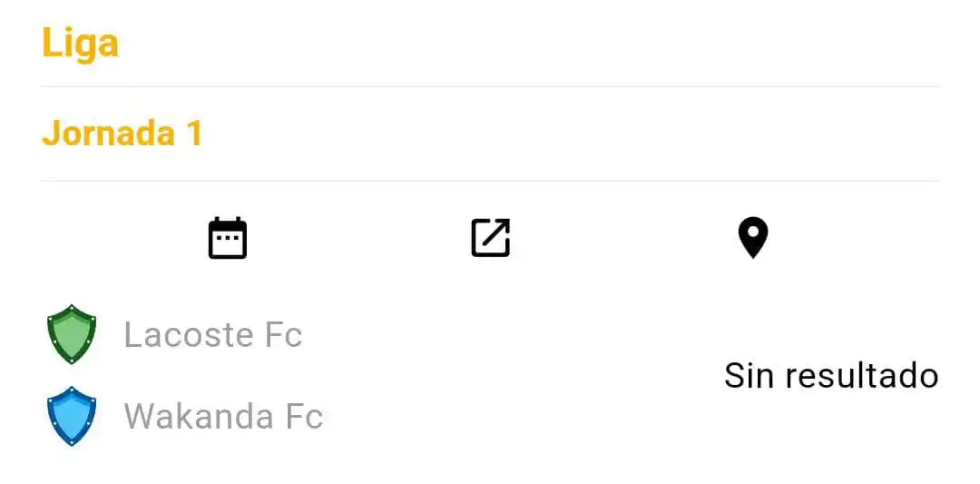View match schedule via calendar icon
This screenshot has height=484, width=980.
(228, 238)
